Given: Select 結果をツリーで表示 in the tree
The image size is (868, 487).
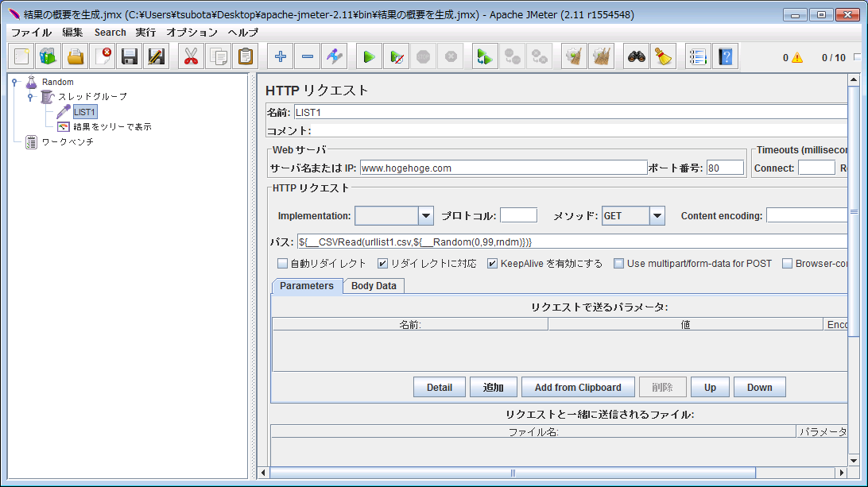Looking at the screenshot, I should (x=112, y=127).
